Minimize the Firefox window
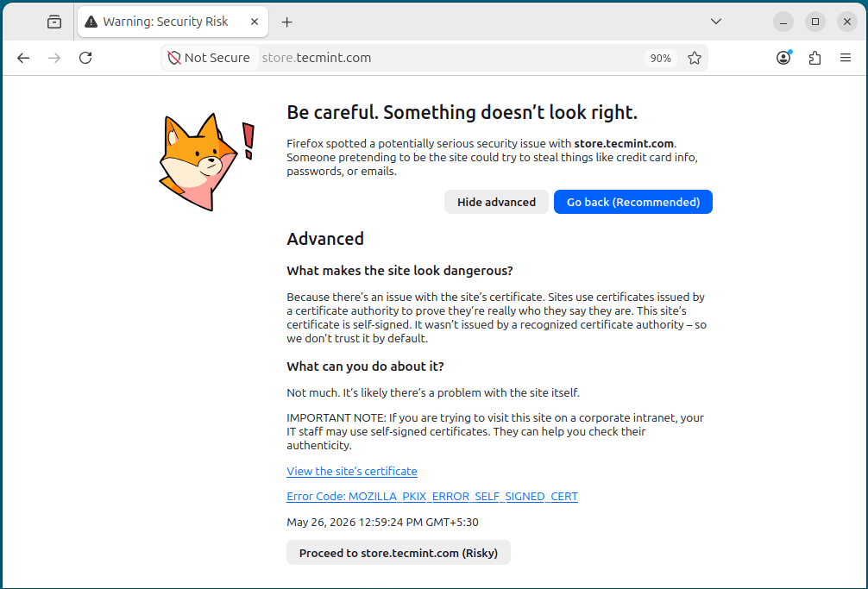The image size is (868, 589). (x=783, y=22)
